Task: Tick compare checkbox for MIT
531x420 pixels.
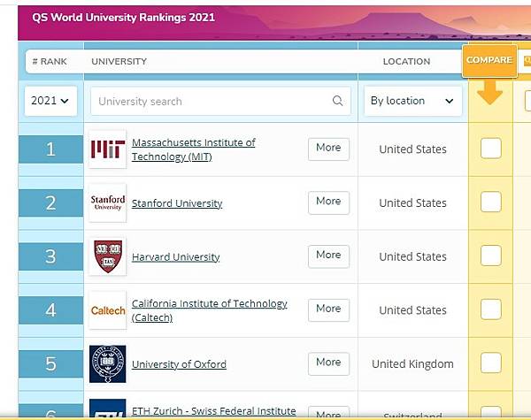Action: click(x=490, y=149)
